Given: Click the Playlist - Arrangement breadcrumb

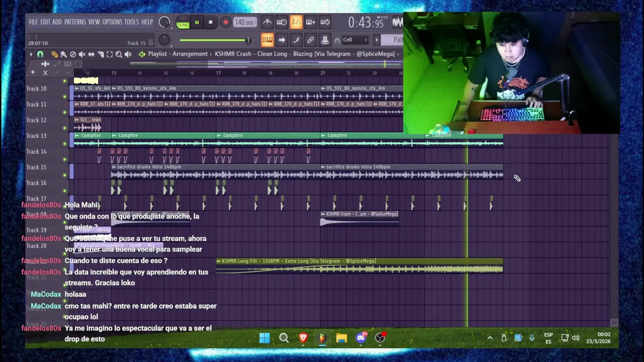Looking at the screenshot, I should (x=178, y=54).
